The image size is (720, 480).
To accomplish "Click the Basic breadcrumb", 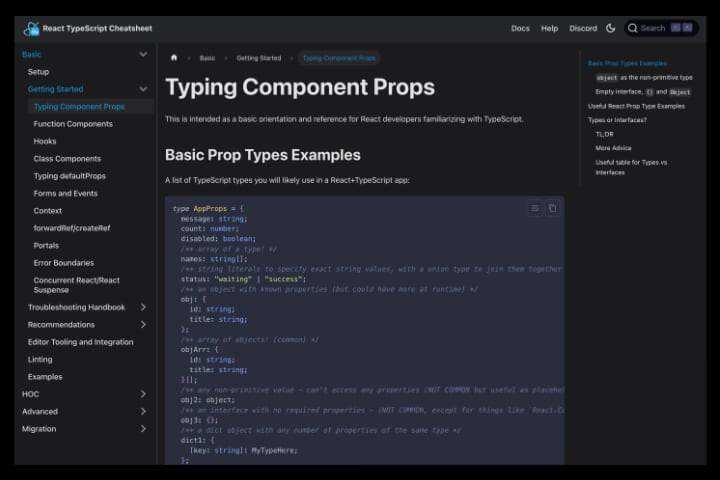I will (x=207, y=58).
